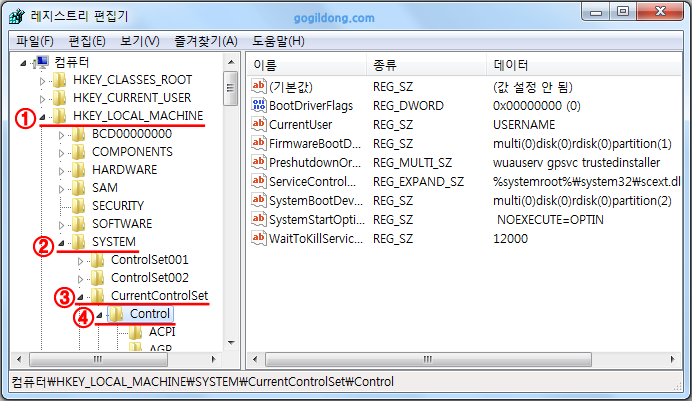
Task: Open the 파일(F) menu
Action: click(x=35, y=41)
